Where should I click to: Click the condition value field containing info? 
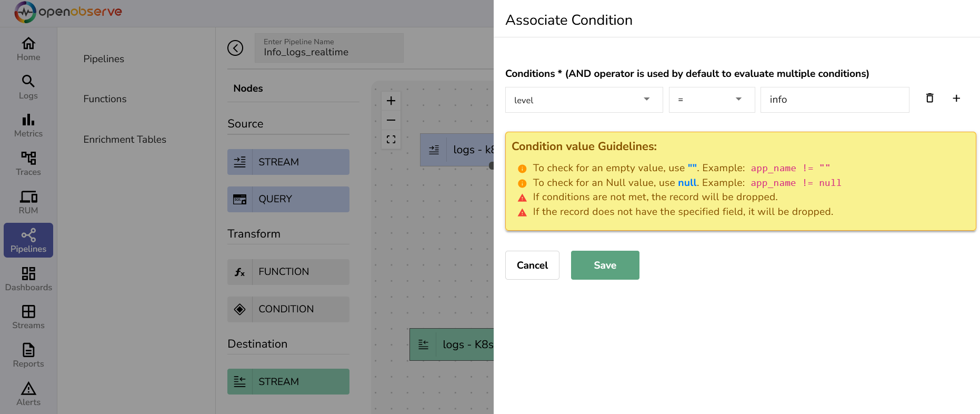[835, 100]
